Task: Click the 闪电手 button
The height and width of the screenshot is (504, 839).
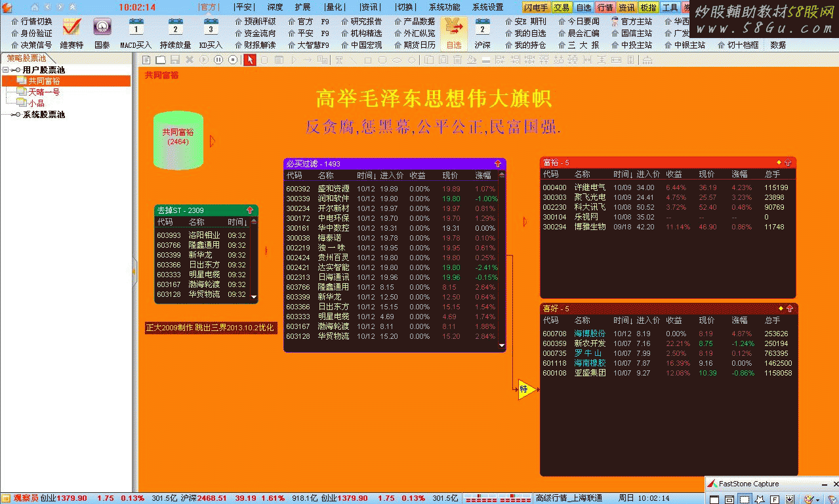Action: click(x=536, y=7)
